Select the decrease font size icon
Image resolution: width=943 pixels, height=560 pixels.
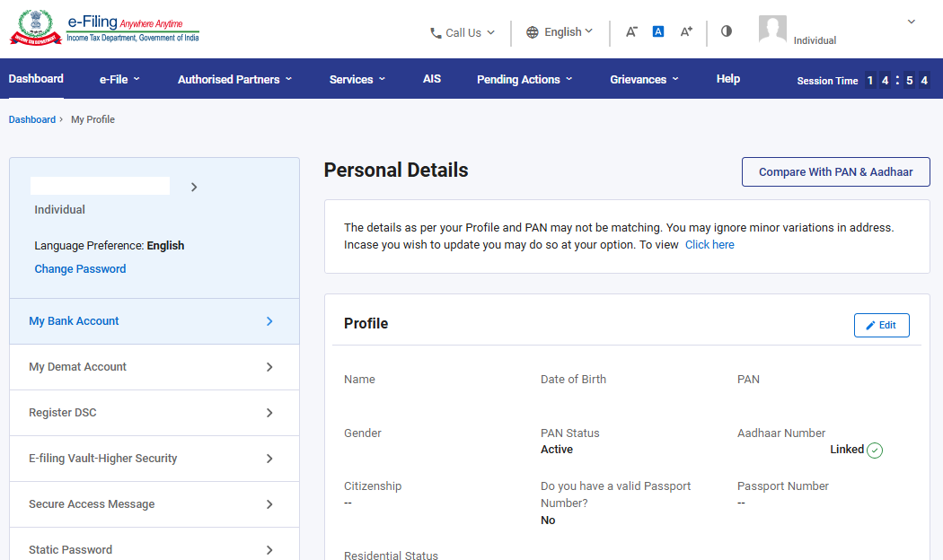coord(631,31)
